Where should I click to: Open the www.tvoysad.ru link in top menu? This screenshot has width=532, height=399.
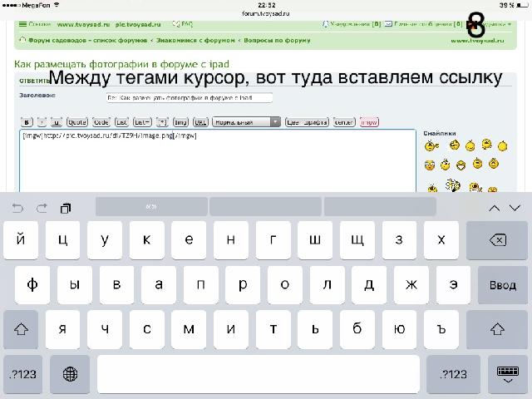[83, 24]
